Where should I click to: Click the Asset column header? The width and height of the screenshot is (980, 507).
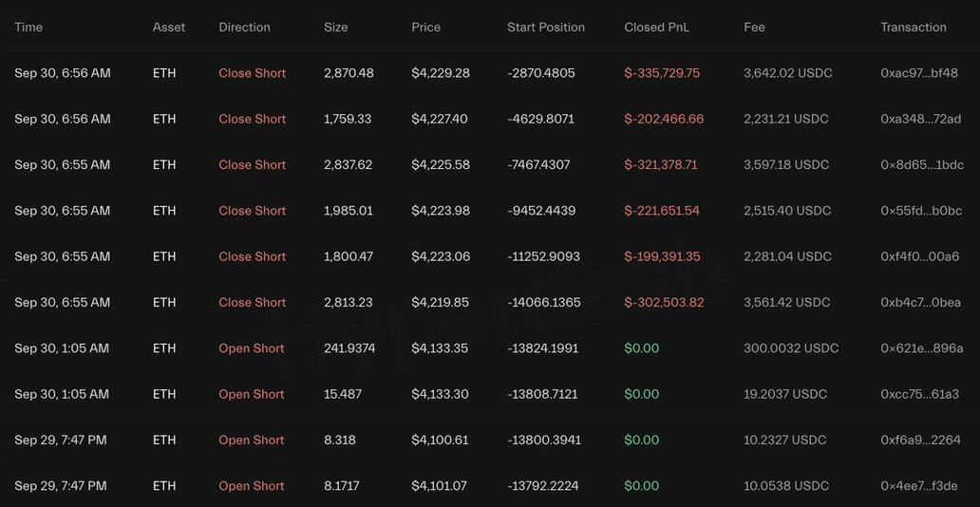click(169, 28)
